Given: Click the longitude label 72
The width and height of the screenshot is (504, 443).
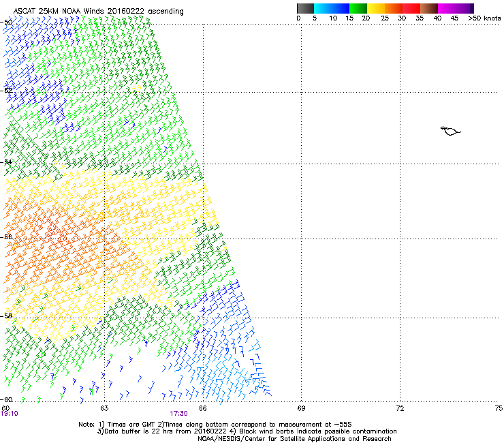Looking at the screenshot, I should pyautogui.click(x=400, y=408).
